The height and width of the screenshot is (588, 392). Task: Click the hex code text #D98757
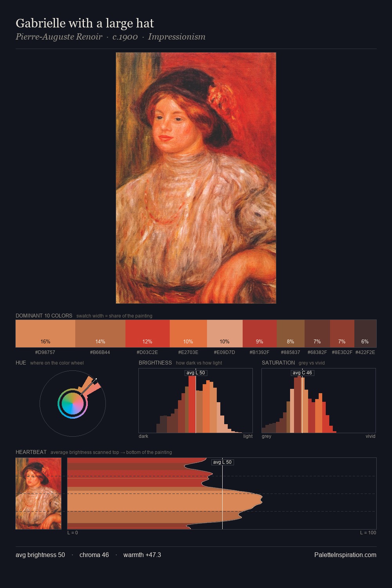(45, 352)
